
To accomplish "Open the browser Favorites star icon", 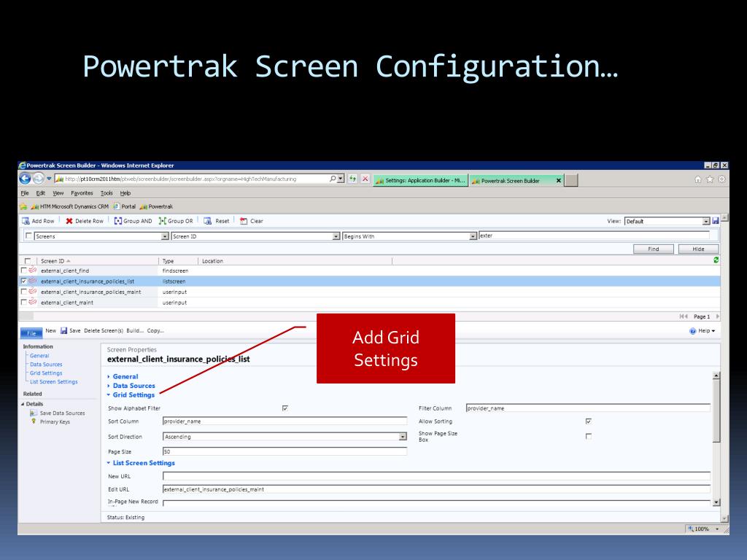I will click(710, 179).
